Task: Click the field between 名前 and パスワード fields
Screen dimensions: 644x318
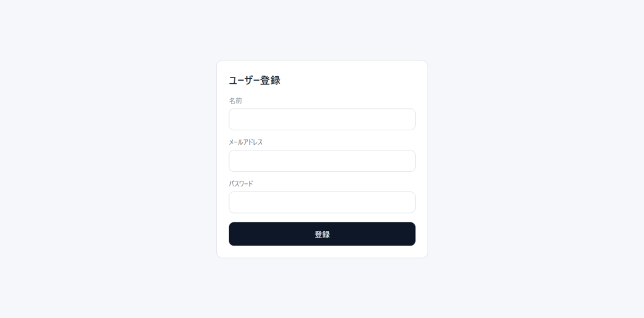Action: click(322, 161)
